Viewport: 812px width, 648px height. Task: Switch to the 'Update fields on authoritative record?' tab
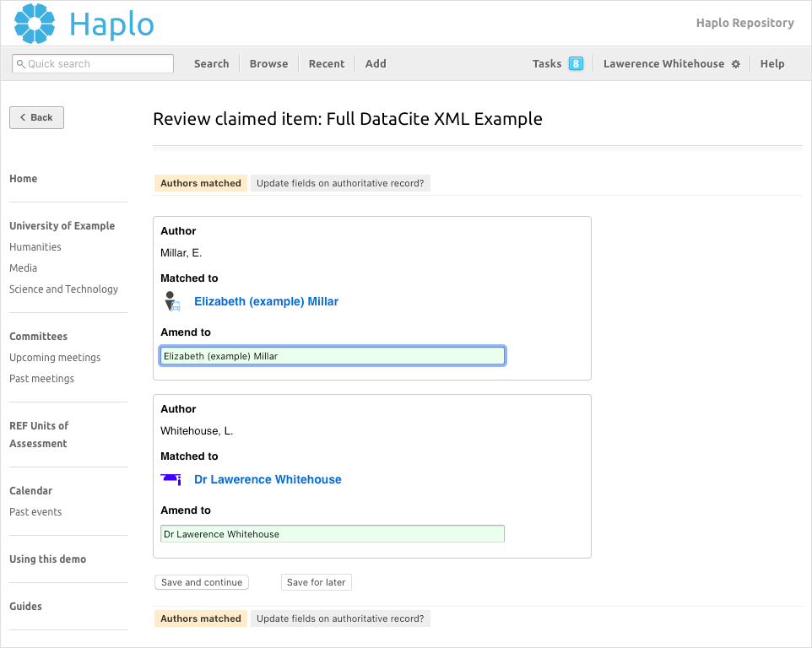[x=340, y=183]
